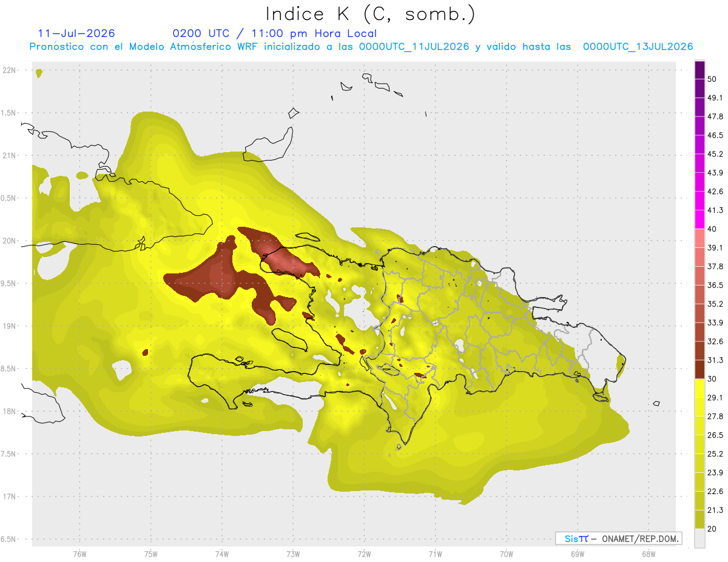
Task: Click the salmon legend band between 39.1 and 40
Action: (x=700, y=238)
